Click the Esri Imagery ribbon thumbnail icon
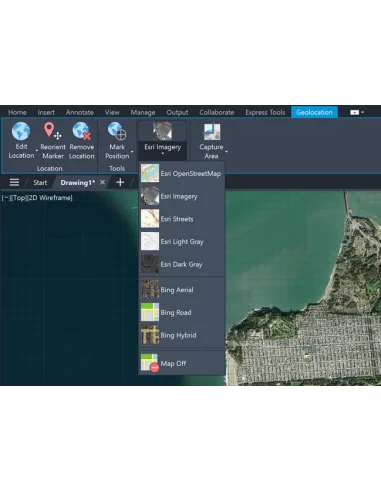Viewport: 381px width, 492px height. [x=162, y=131]
